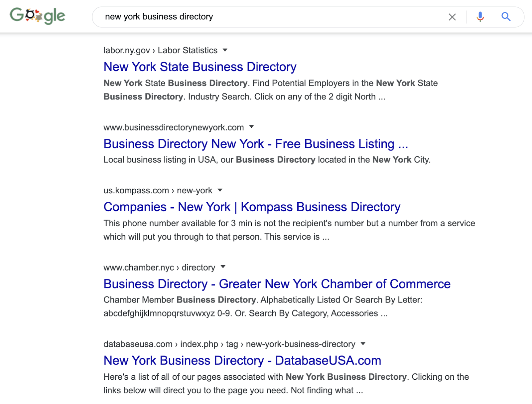Click inside the search query box
The height and width of the screenshot is (404, 532).
coord(266,17)
